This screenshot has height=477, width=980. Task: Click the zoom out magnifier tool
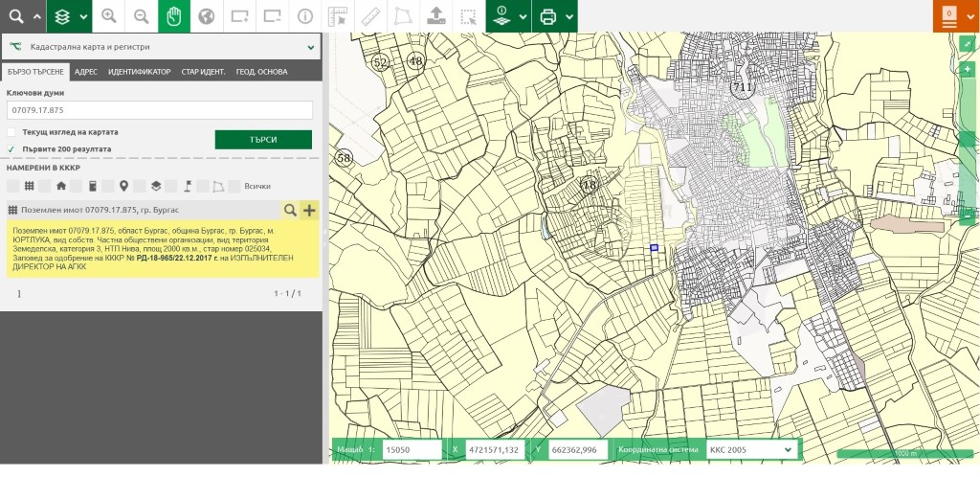142,16
